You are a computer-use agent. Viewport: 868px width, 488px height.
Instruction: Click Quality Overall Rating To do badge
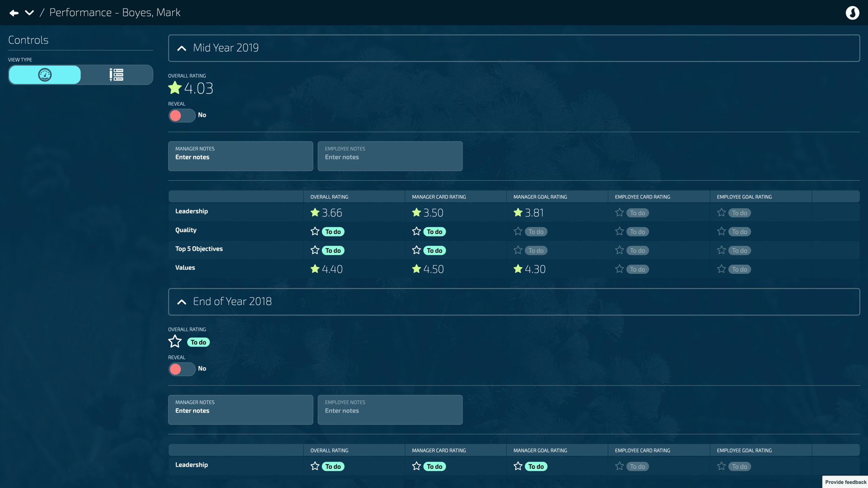pos(333,232)
